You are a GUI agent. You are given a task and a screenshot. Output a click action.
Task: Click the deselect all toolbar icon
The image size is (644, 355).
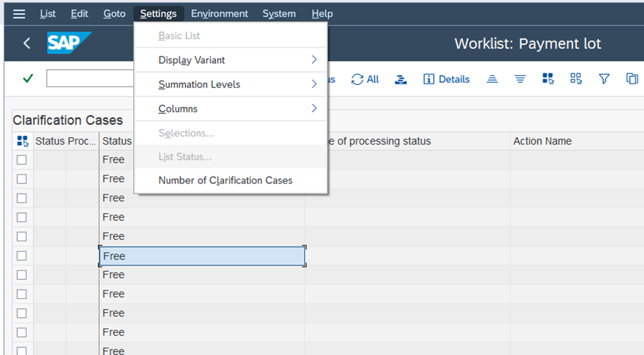[575, 79]
